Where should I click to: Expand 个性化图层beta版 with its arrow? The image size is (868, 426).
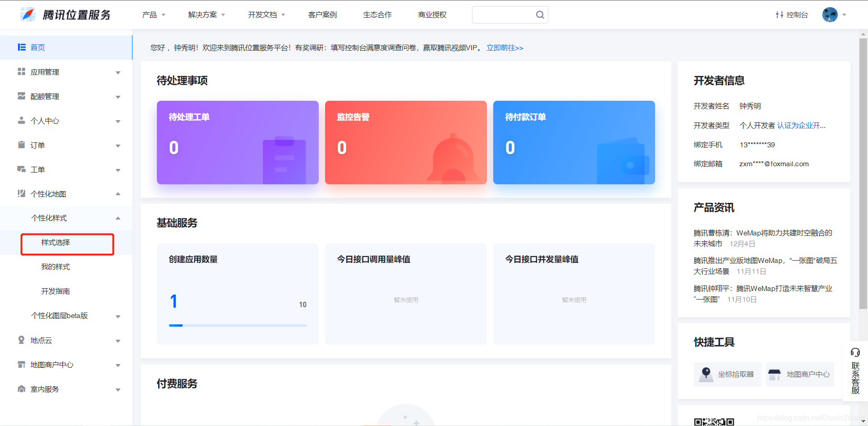click(x=118, y=317)
